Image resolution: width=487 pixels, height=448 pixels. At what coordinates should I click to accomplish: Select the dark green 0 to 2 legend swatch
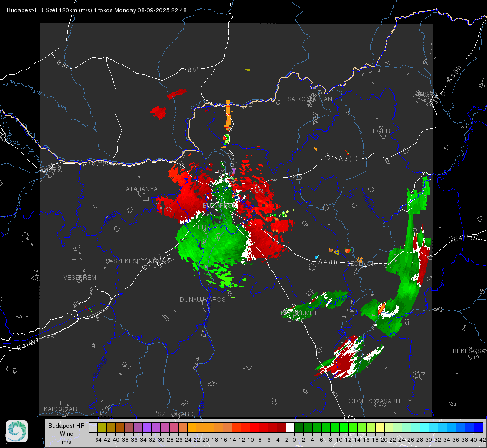299,428
